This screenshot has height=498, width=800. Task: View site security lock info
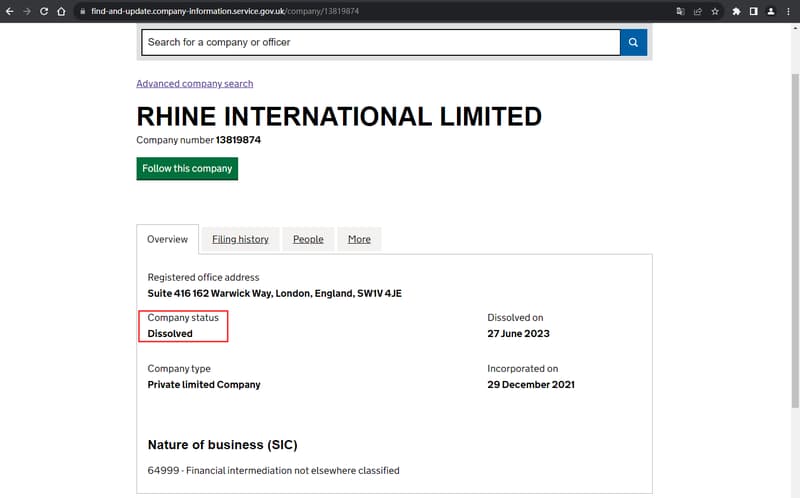click(83, 11)
